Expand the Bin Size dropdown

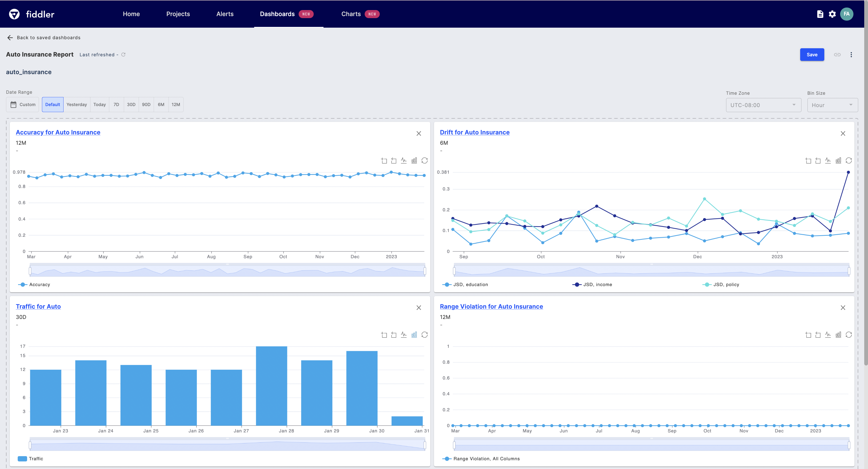tap(832, 105)
